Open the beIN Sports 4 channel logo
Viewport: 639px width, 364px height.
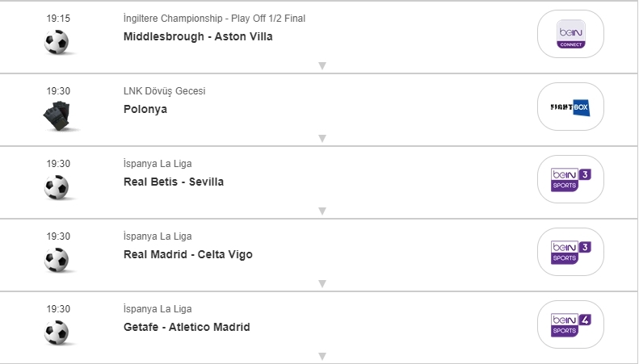tap(570, 324)
